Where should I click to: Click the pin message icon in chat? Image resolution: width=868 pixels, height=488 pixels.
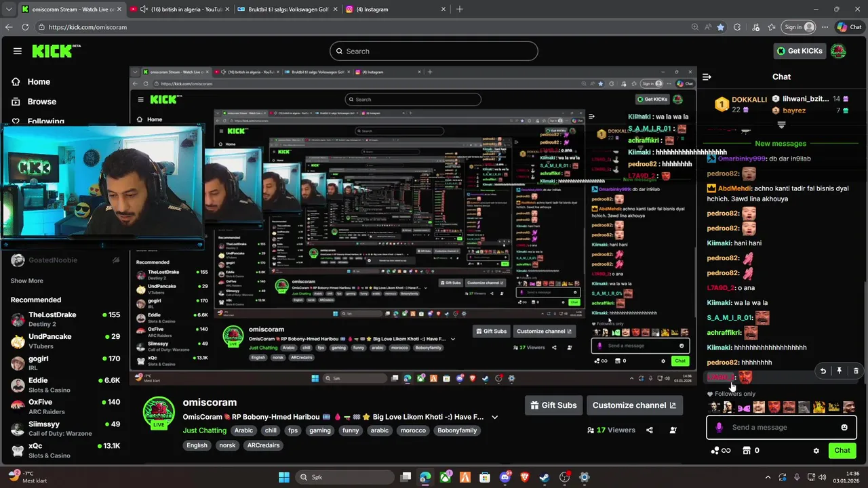pos(839,371)
